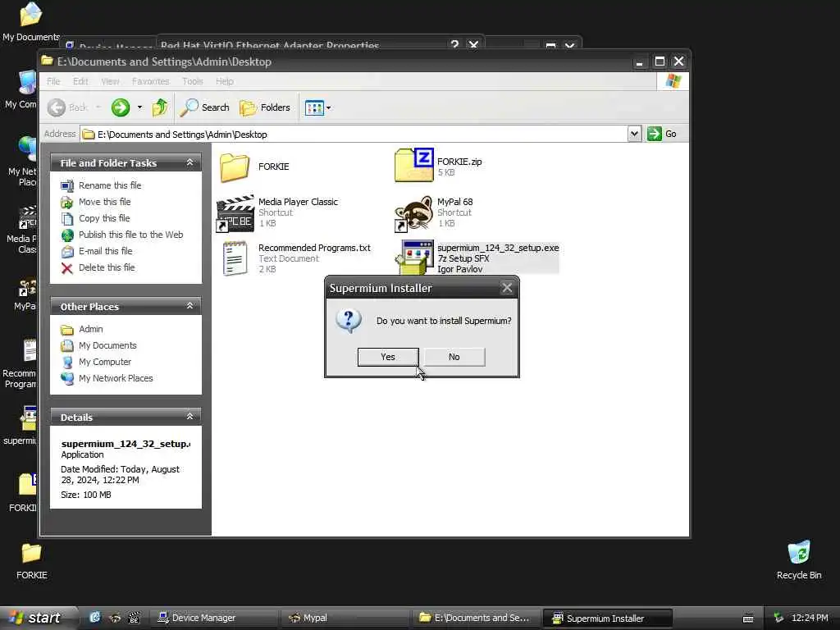The image size is (840, 630).
Task: Decline install with No button
Action: 454,357
